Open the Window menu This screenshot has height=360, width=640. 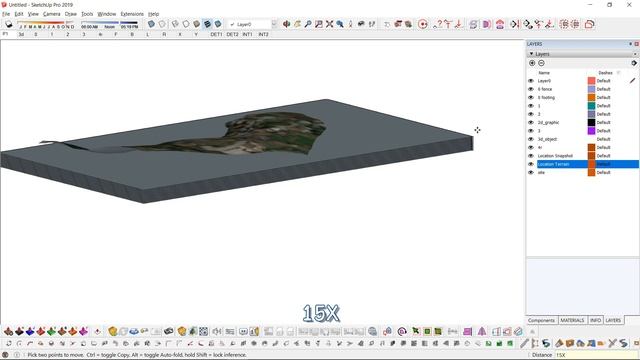pyautogui.click(x=107, y=14)
